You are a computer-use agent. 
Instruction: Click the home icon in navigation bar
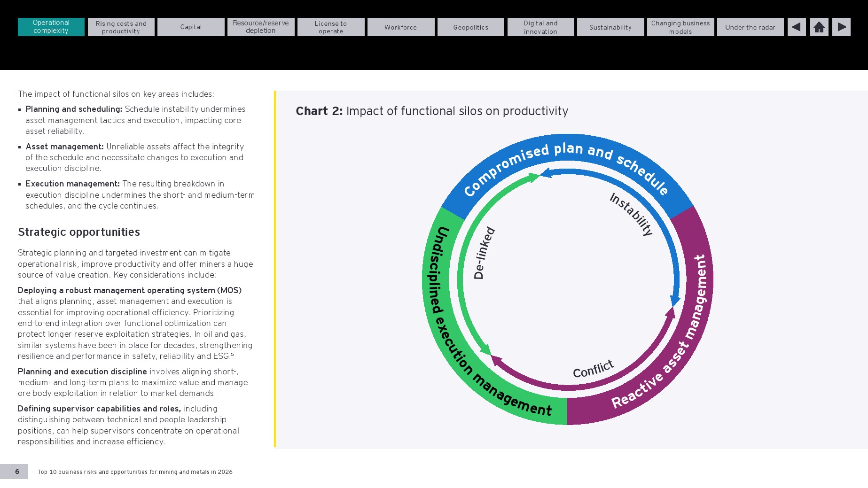[819, 27]
